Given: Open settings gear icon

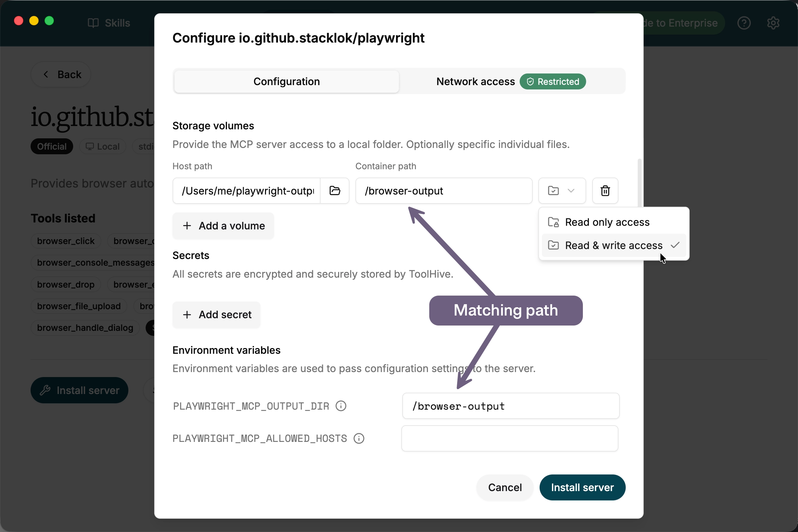Looking at the screenshot, I should [x=773, y=23].
